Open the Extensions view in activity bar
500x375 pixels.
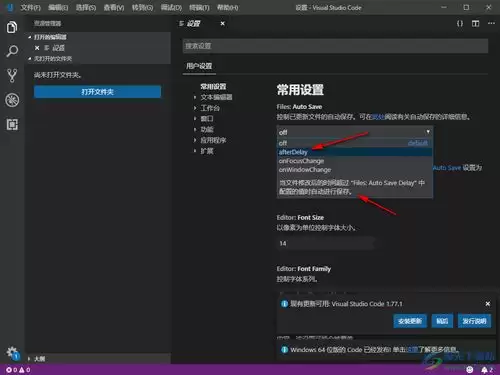[12, 124]
